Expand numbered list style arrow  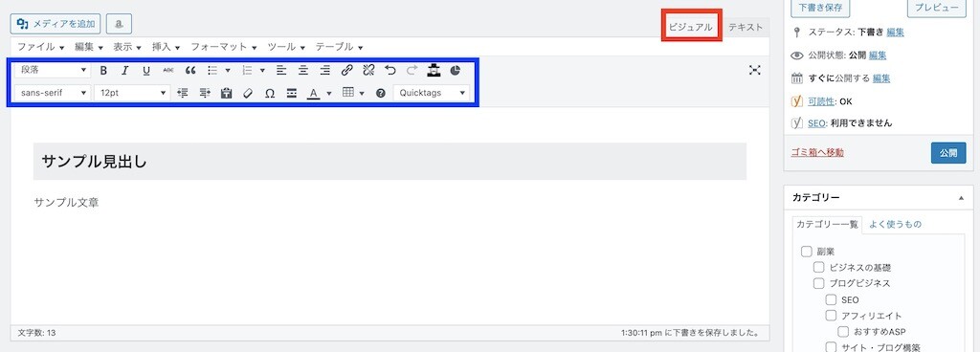point(262,71)
